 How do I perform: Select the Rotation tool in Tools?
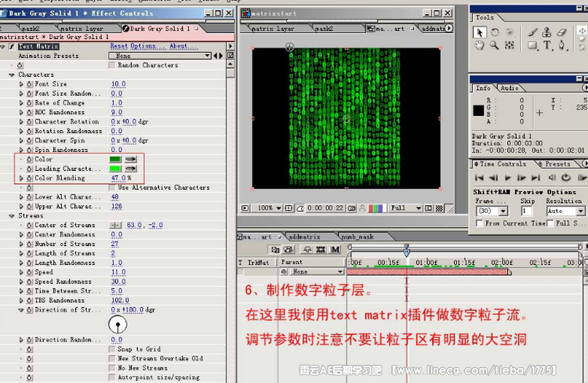pyautogui.click(x=495, y=33)
